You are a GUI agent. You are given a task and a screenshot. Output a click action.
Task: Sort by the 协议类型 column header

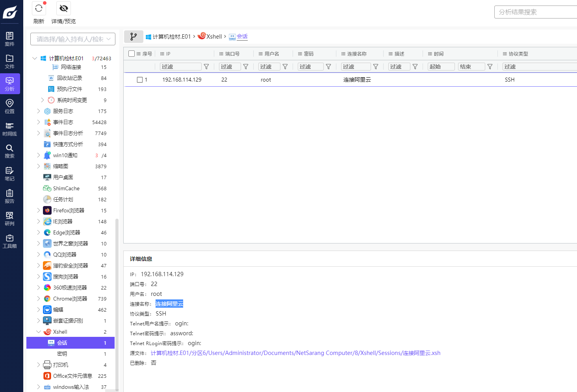518,54
